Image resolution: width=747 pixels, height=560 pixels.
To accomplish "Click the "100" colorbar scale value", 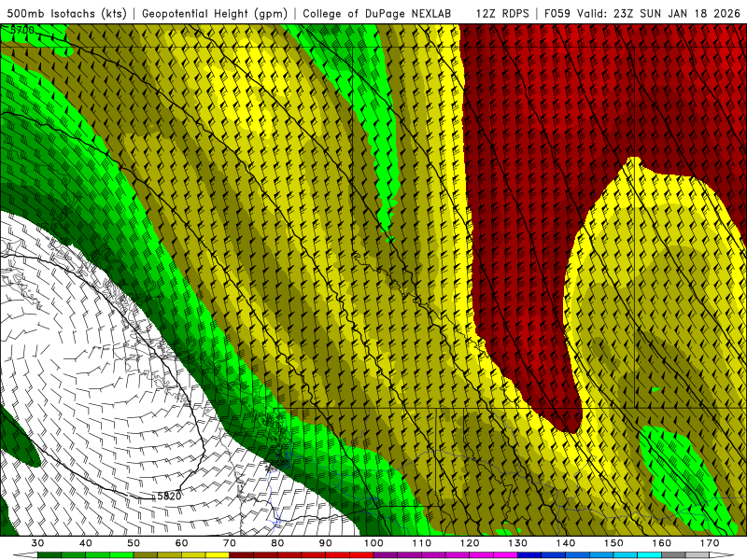I will 373,543.
